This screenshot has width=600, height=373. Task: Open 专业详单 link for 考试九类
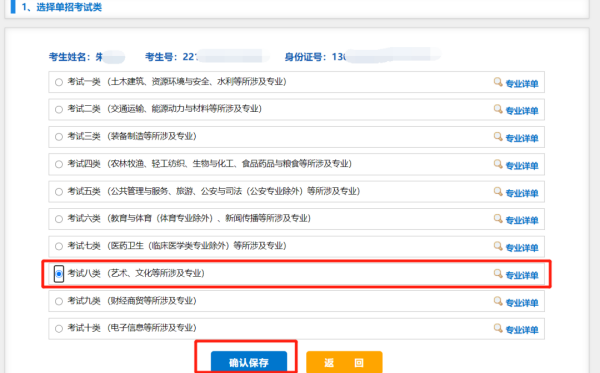pos(522,303)
